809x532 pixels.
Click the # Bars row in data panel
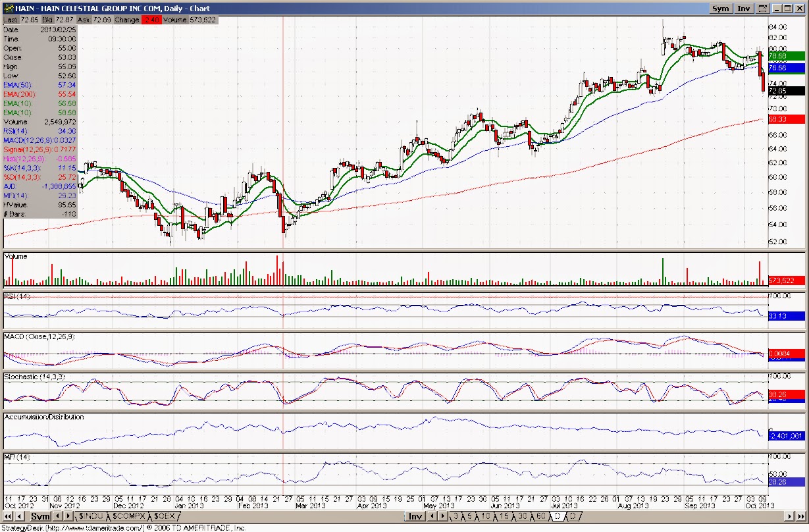pos(39,214)
